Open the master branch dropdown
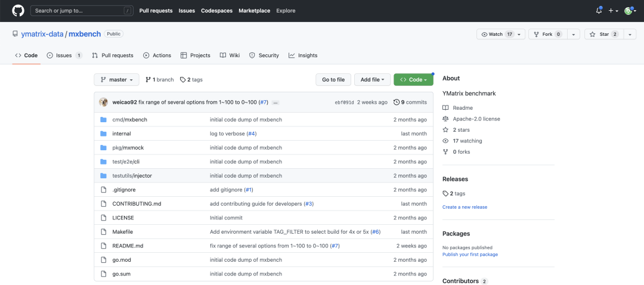 point(116,80)
